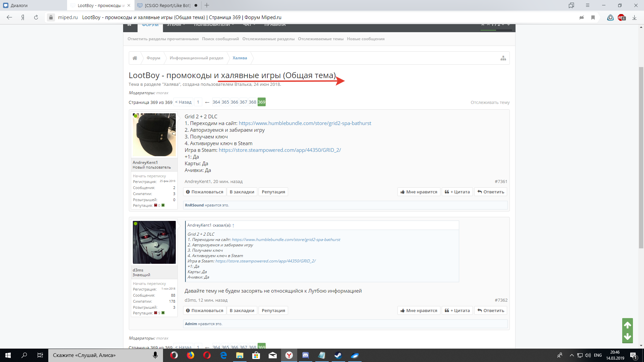Open a new tab with the plus button
644x362 pixels.
click(x=207, y=5)
